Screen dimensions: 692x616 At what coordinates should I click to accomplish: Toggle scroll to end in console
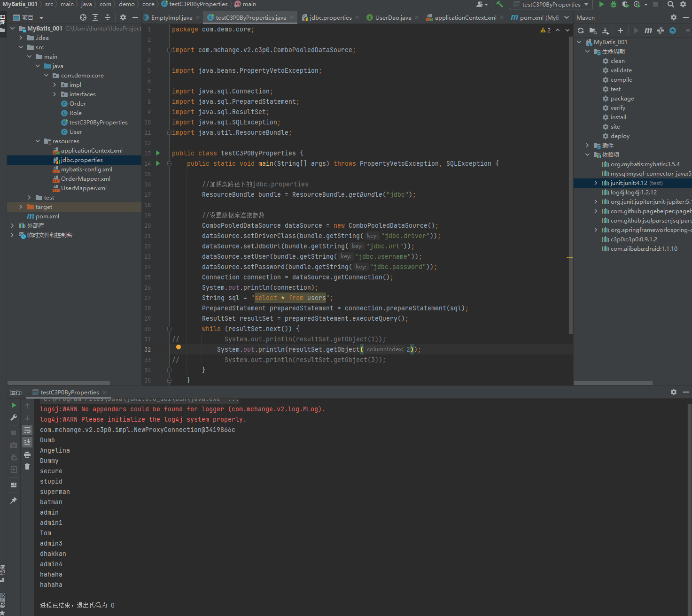point(27,442)
